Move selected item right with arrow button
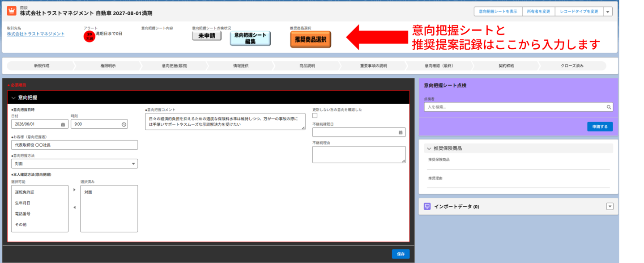 (x=74, y=190)
